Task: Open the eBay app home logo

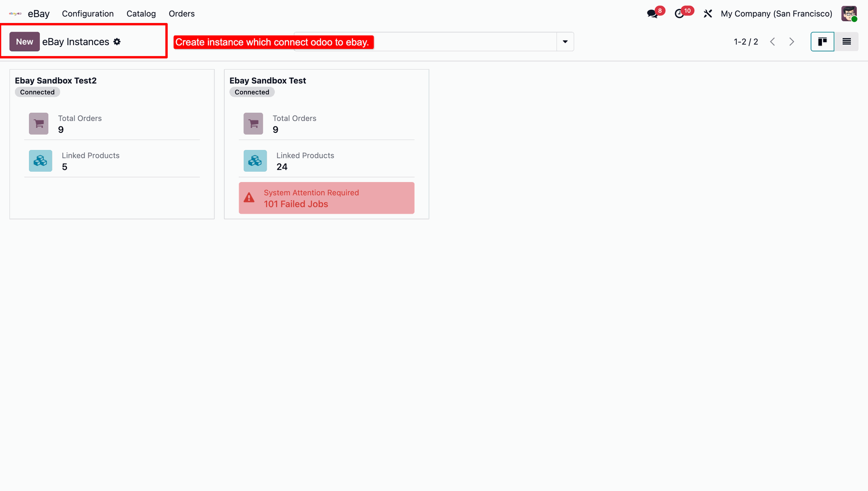Action: (x=15, y=14)
